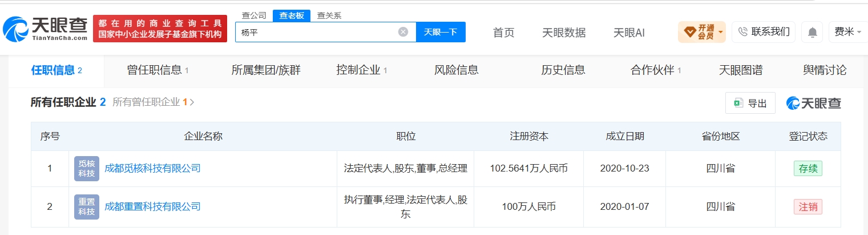Click the 100万人民币 capital cell

point(529,206)
